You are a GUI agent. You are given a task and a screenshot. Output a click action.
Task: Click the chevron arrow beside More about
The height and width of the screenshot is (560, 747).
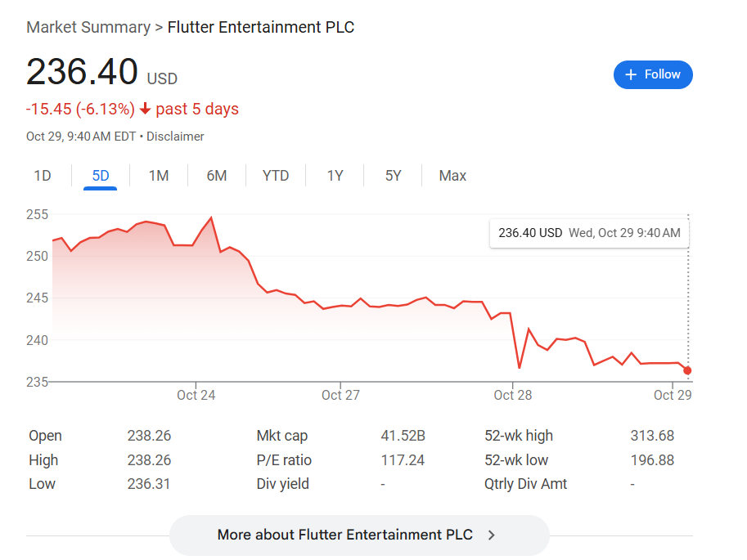click(491, 535)
